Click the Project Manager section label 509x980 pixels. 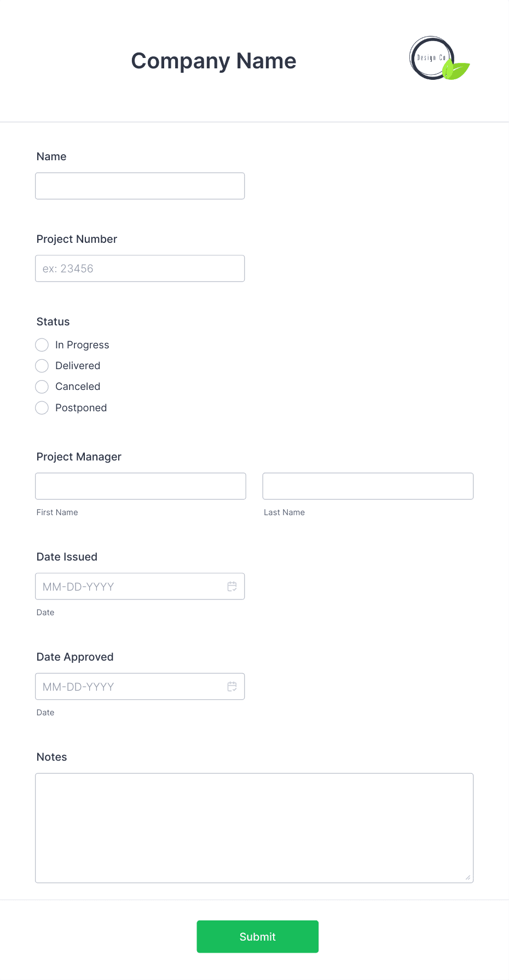point(78,456)
